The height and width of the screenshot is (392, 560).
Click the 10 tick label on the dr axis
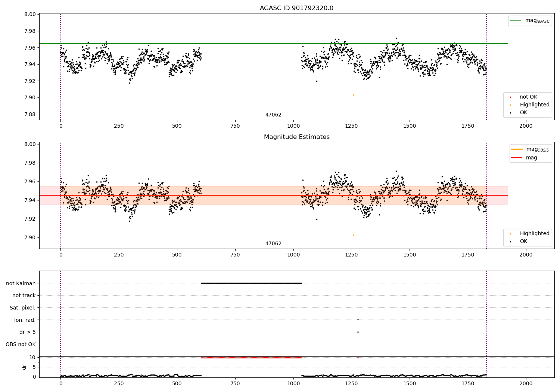(32, 357)
